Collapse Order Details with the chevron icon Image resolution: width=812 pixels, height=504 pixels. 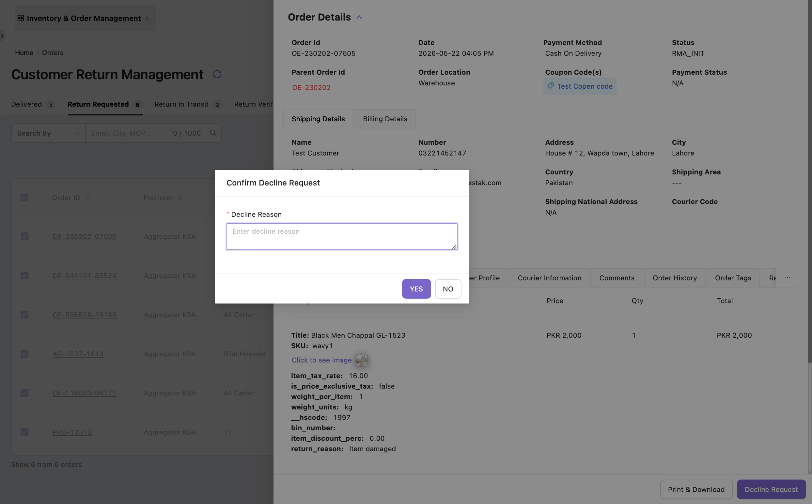coord(359,17)
